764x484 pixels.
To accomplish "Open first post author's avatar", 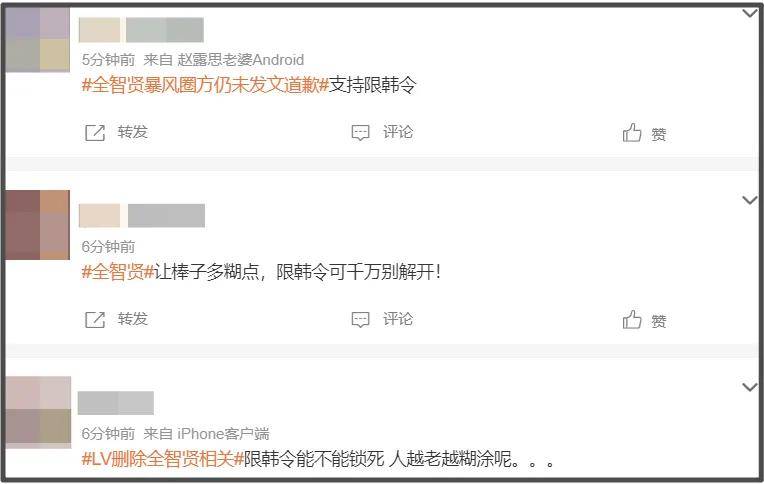I will pos(38,40).
